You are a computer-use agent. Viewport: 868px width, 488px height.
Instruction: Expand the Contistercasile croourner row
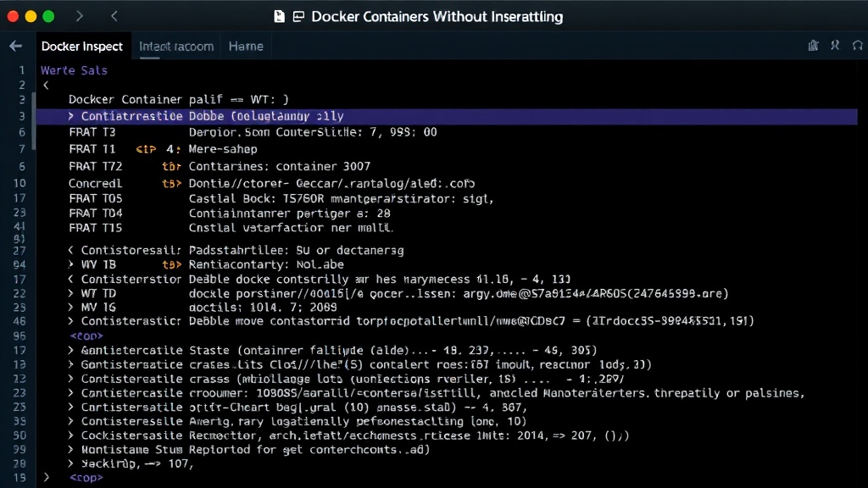coord(71,393)
